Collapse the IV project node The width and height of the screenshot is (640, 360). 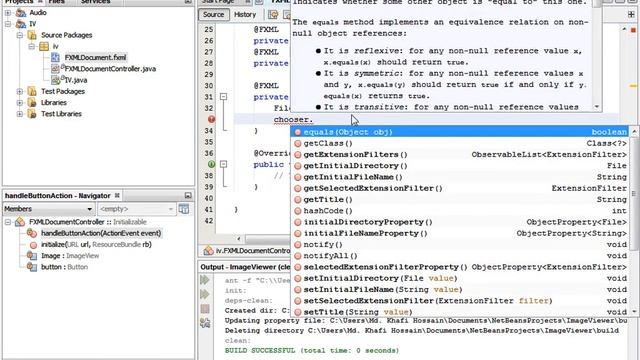[8, 24]
